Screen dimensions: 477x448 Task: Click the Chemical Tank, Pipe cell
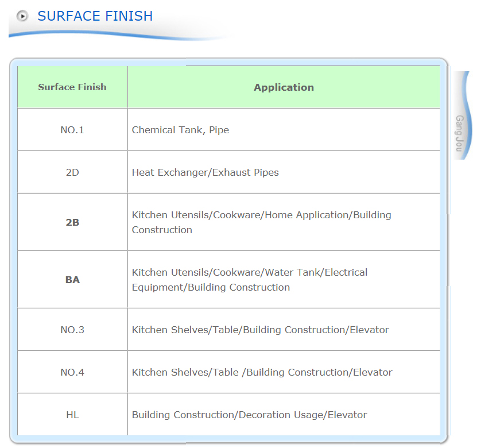tap(284, 130)
